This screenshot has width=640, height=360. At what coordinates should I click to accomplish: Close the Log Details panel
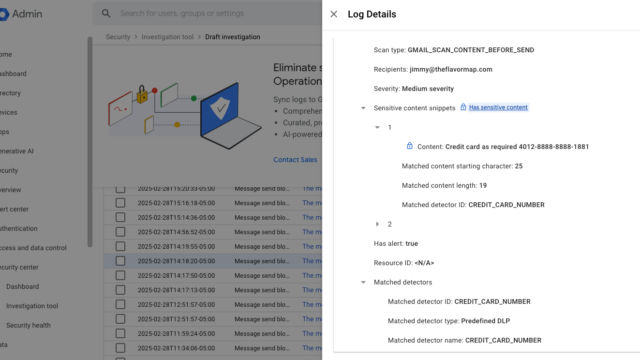pyautogui.click(x=333, y=14)
